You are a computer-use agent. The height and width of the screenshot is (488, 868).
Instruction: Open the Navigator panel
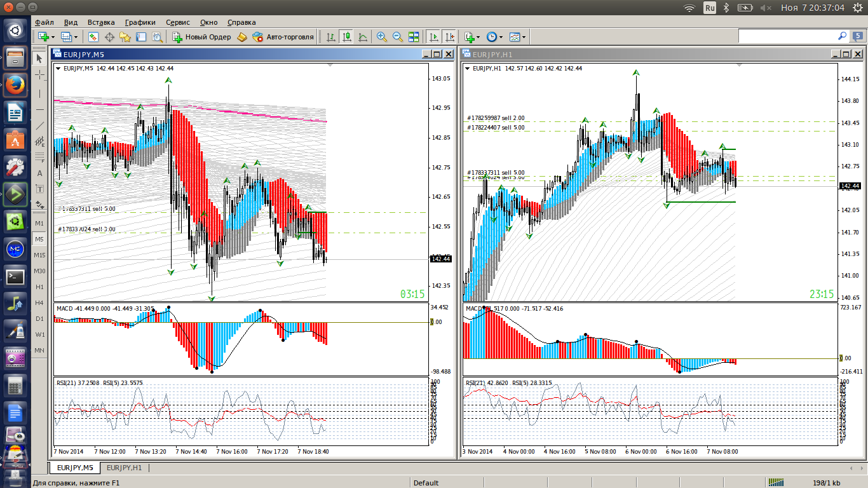click(x=125, y=37)
